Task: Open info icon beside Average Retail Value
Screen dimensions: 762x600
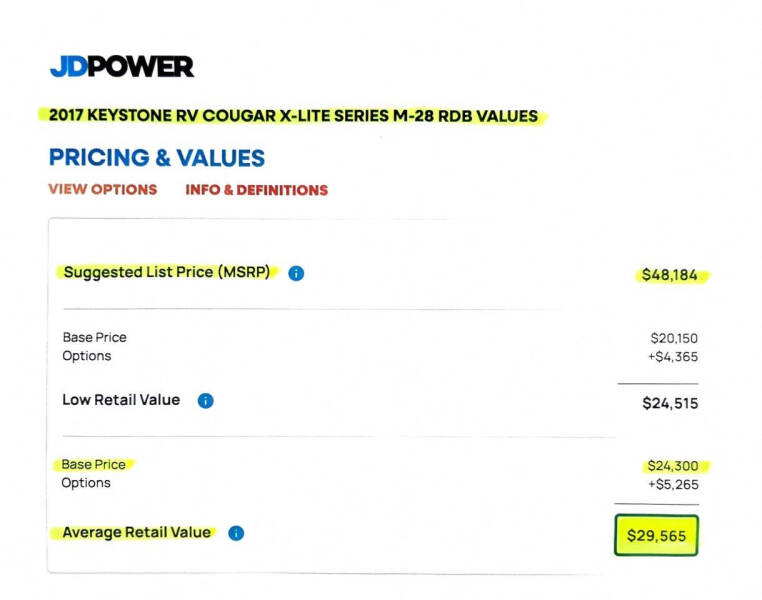Action: point(236,533)
